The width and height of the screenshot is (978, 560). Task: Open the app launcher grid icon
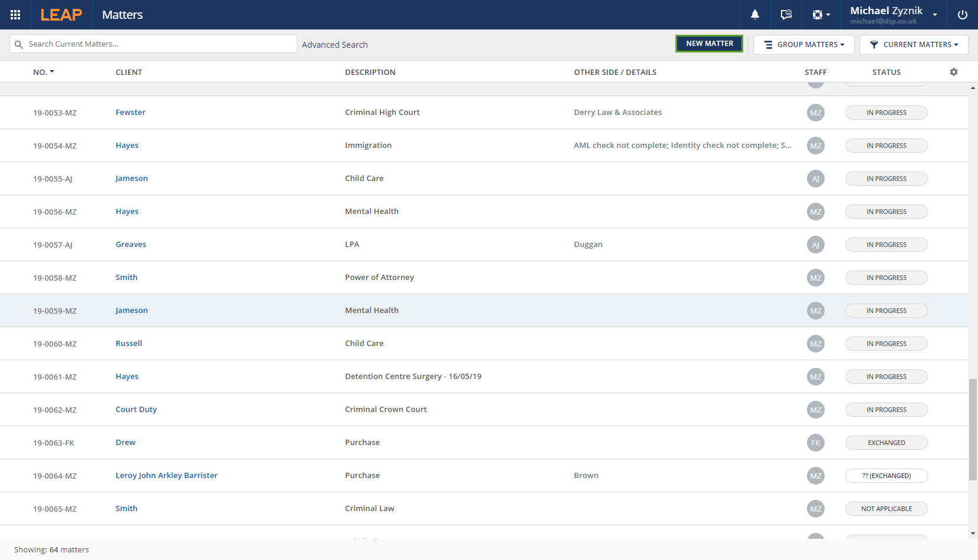coord(15,15)
